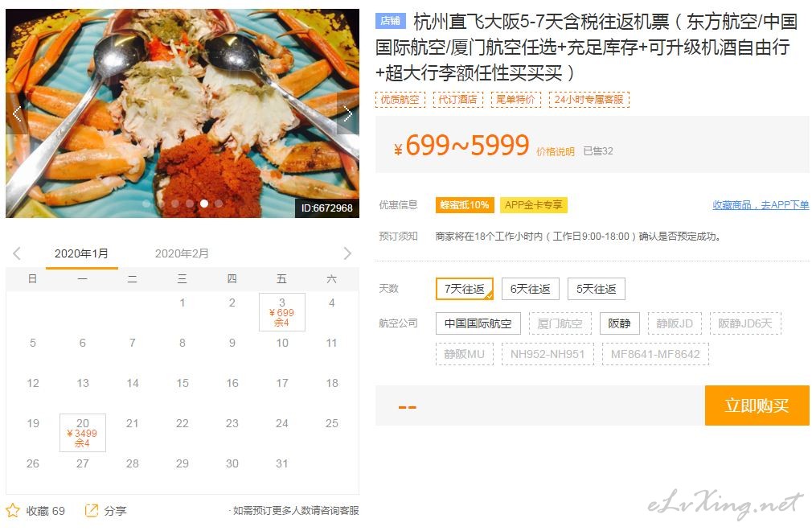
Task: Select the highlighted white carousel dot
Action: pyautogui.click(x=204, y=204)
